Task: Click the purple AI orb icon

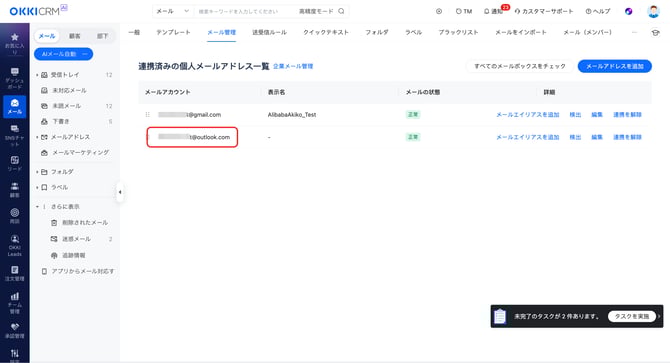Action: coord(629,12)
